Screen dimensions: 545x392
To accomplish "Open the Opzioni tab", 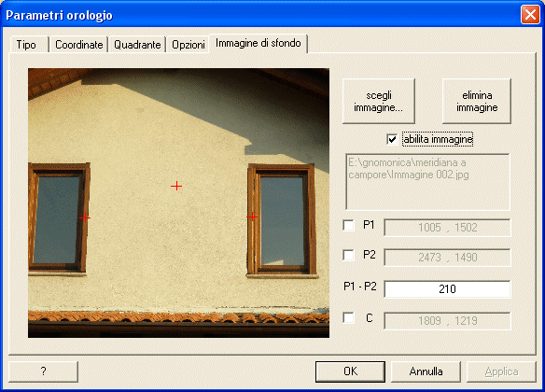I will (x=188, y=45).
